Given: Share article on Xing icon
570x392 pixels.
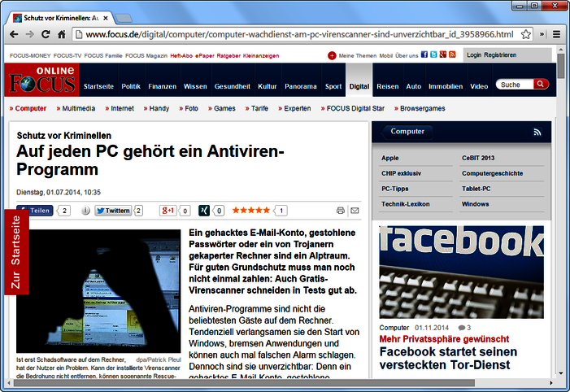Looking at the screenshot, I should coord(204,211).
